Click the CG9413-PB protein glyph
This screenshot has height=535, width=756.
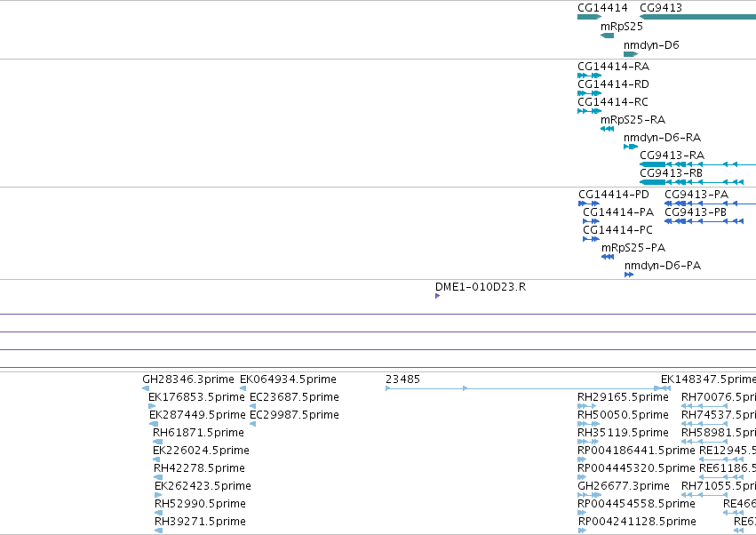tap(704, 221)
